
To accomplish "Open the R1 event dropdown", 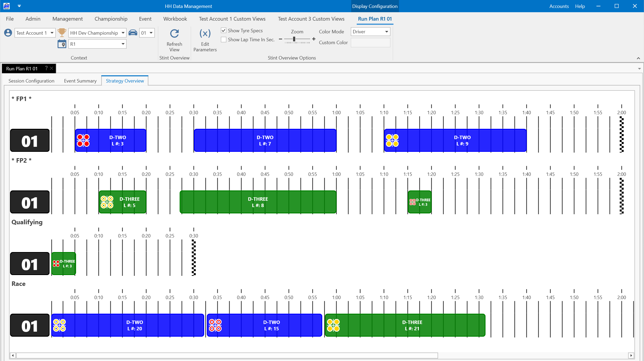I will click(x=123, y=44).
